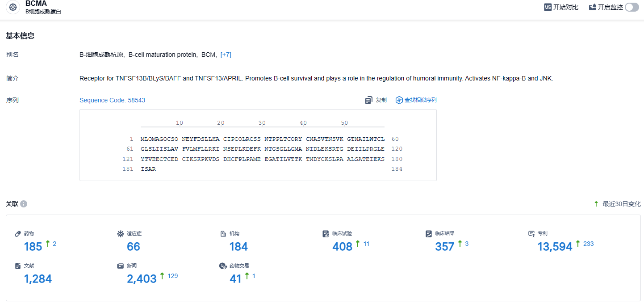The image size is (644, 304).
Task: Click the patent (专利) icon
Action: pos(531,233)
